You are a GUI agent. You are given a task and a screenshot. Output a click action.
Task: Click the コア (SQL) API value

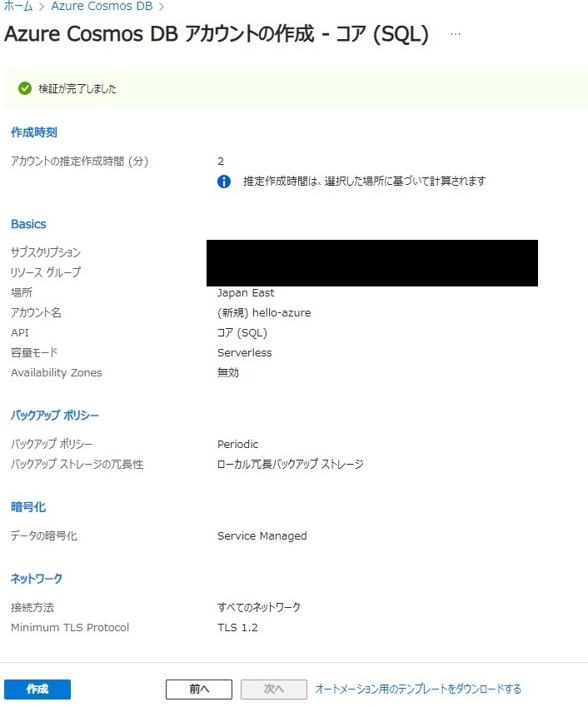pos(242,333)
